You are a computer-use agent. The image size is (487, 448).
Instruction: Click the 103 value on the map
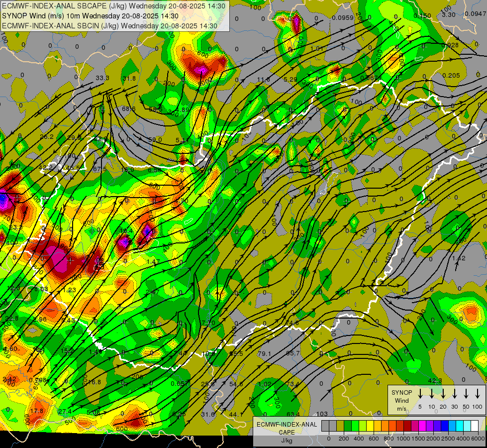[322, 414]
